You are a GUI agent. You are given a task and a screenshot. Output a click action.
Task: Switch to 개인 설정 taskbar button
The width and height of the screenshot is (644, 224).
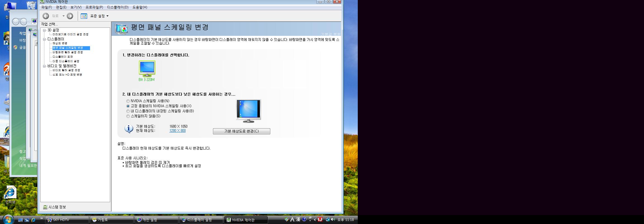156,220
